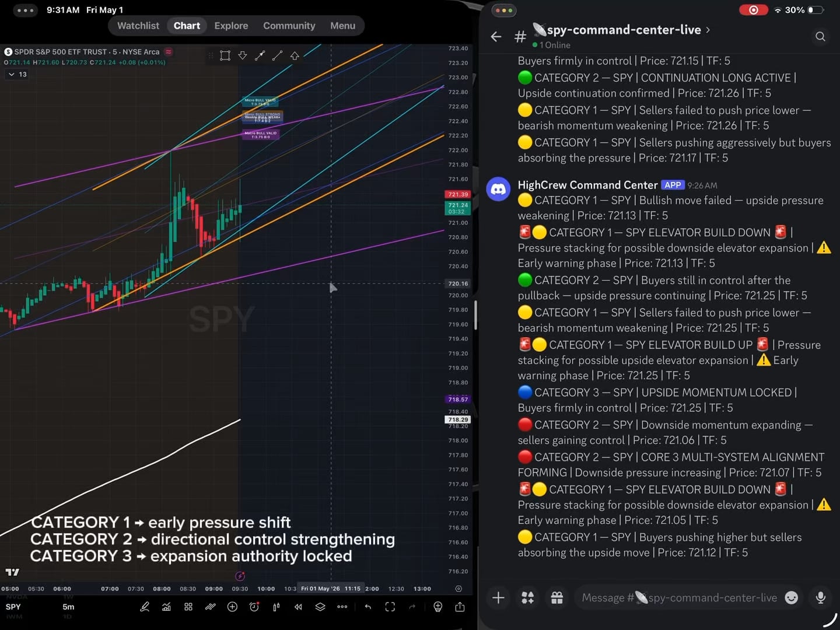Click the chart vertical scrollbar handle
The width and height of the screenshot is (840, 630).
(x=476, y=315)
